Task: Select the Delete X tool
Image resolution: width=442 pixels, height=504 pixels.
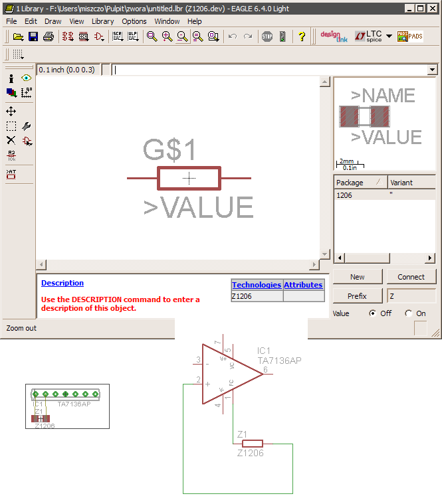Action: click(11, 141)
